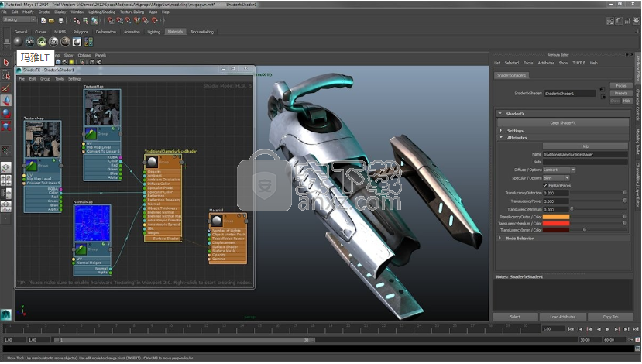Toggle the FlipBackFaces checkbox
The height and width of the screenshot is (364, 642).
coord(544,185)
